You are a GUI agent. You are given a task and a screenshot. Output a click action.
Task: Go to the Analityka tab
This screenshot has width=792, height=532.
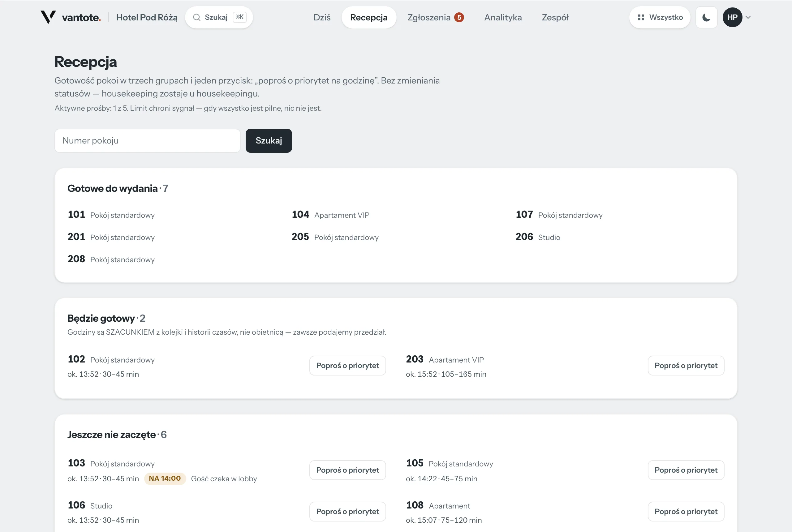(503, 17)
